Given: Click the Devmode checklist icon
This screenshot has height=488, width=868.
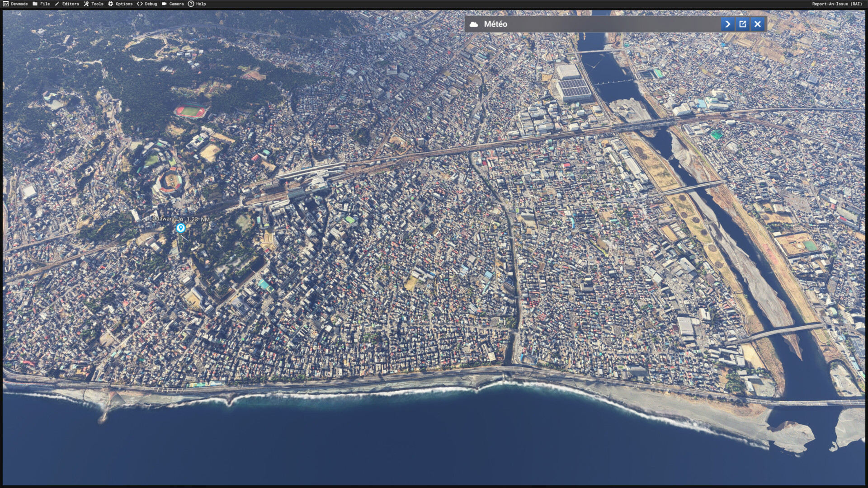Looking at the screenshot, I should click(x=6, y=4).
